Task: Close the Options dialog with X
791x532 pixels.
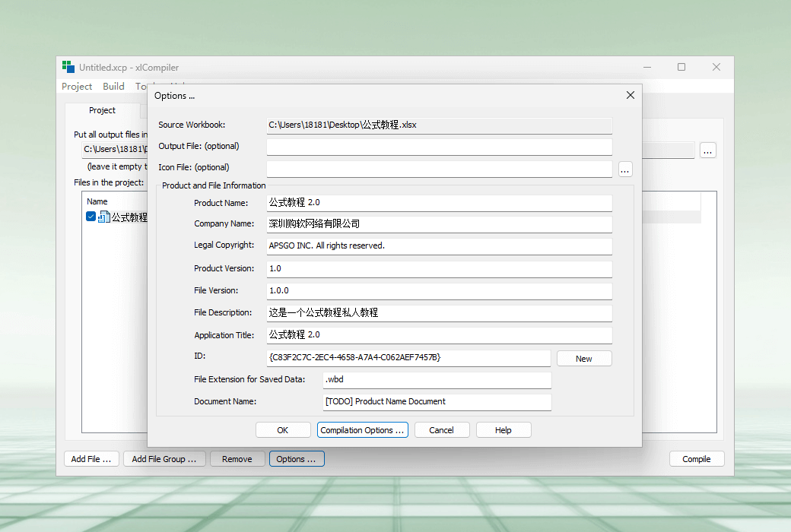Action: [630, 95]
